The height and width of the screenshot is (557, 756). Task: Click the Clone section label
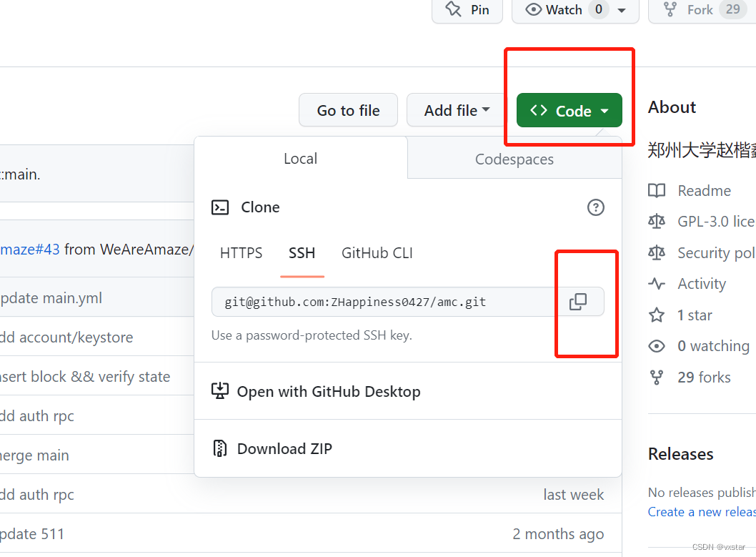(x=260, y=207)
